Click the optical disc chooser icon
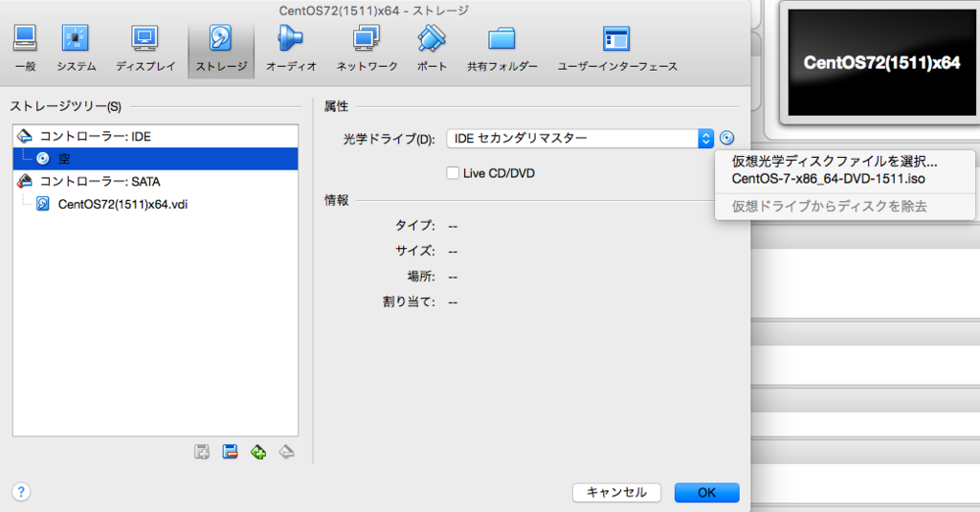980x512 pixels. click(726, 138)
